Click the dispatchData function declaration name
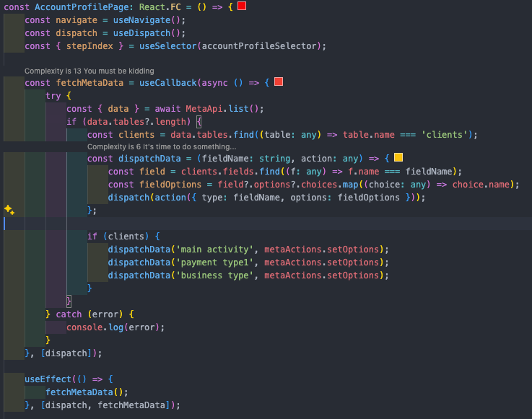This screenshot has width=532, height=419. pyautogui.click(x=149, y=159)
